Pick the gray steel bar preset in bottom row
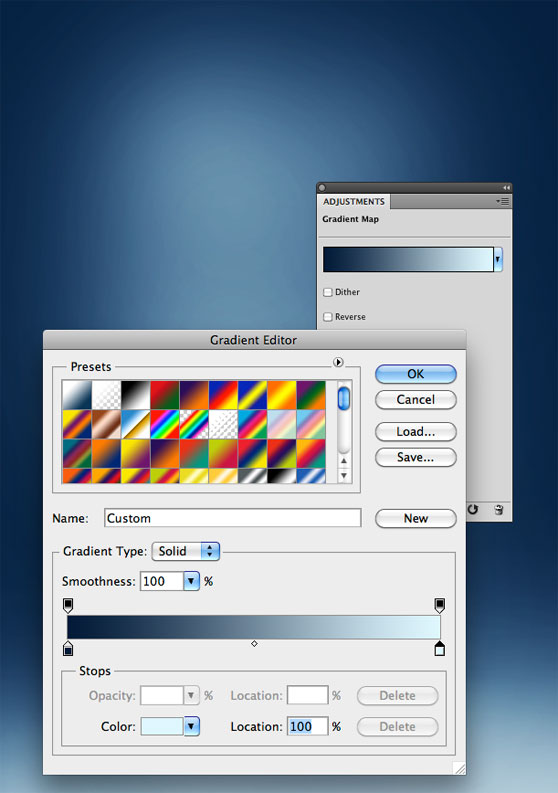This screenshot has height=793, width=558. pyautogui.click(x=253, y=475)
